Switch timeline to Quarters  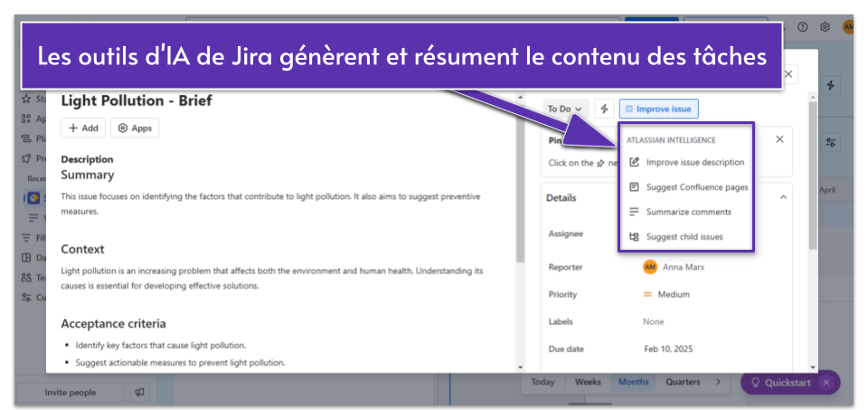pos(682,382)
